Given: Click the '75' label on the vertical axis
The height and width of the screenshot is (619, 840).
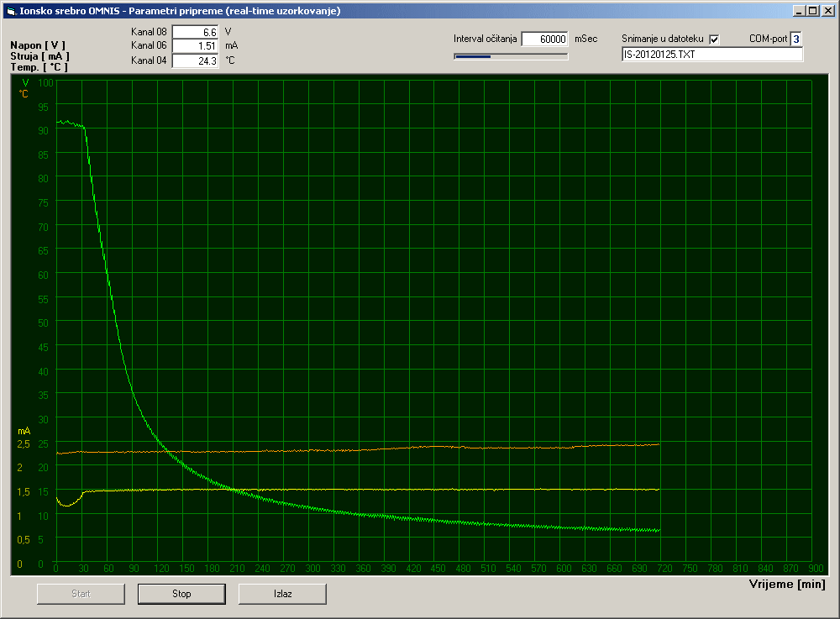Looking at the screenshot, I should [44, 203].
